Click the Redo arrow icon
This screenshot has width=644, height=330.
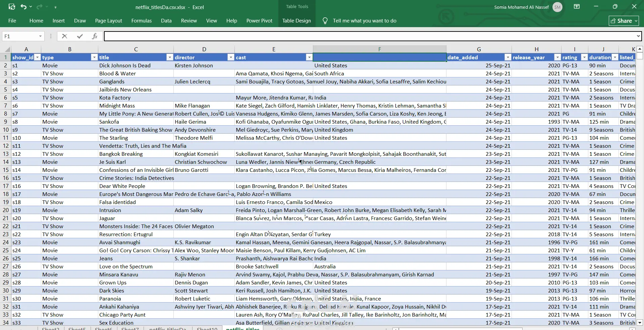(x=39, y=7)
